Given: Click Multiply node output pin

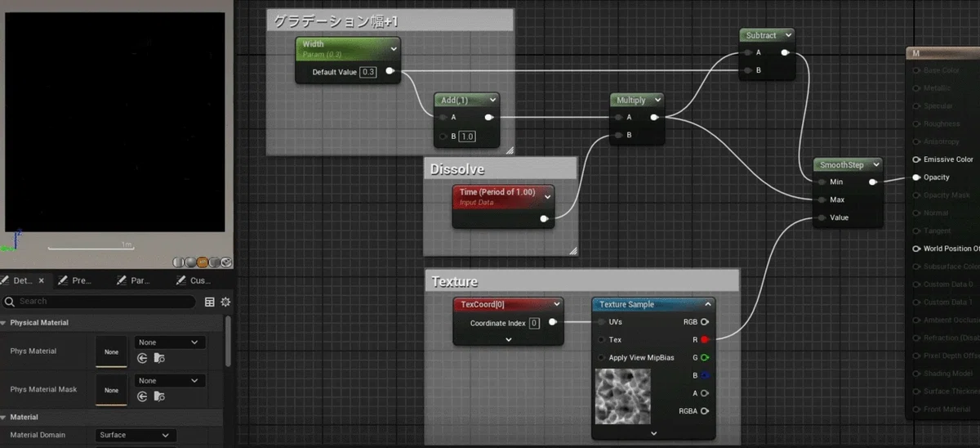Looking at the screenshot, I should 654,118.
